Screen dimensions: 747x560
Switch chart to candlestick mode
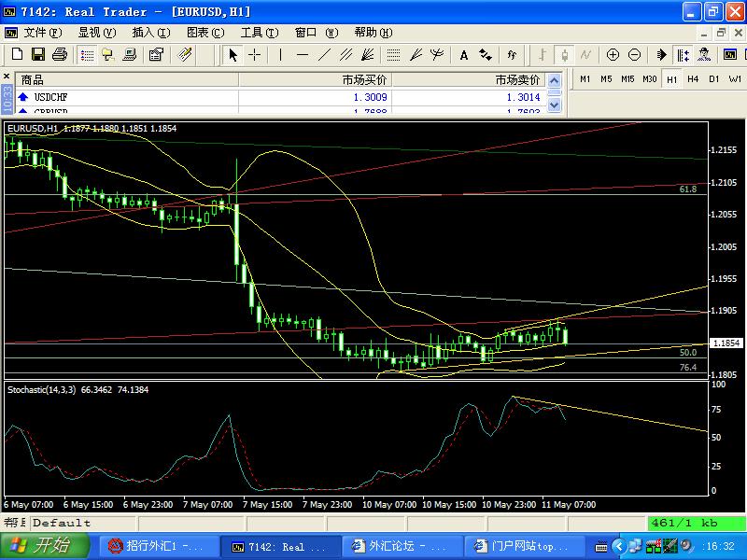[564, 55]
